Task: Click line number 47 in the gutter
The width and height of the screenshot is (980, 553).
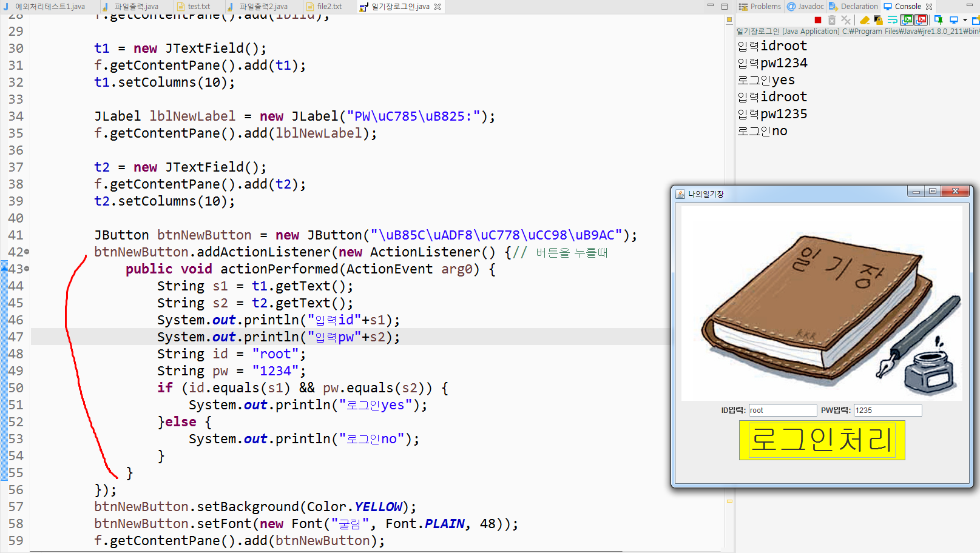Action: 16,337
